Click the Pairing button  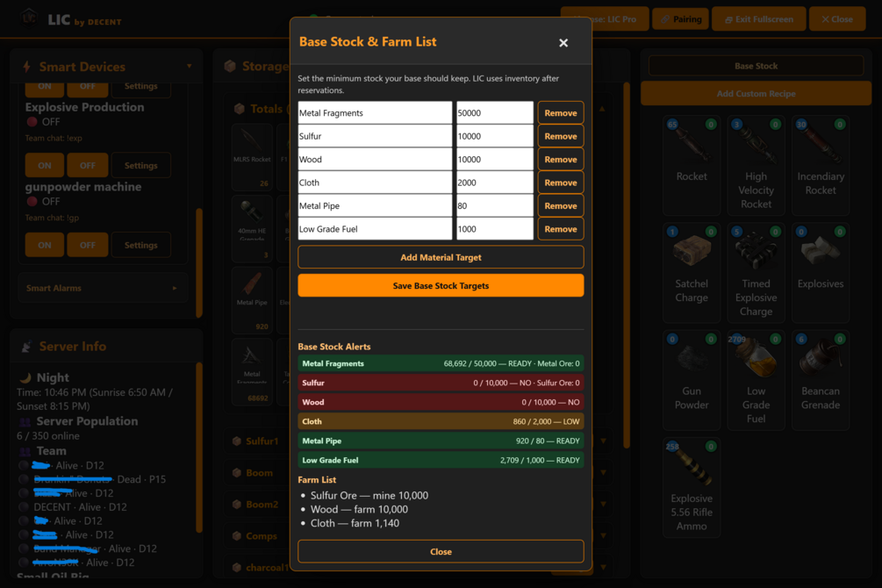681,19
